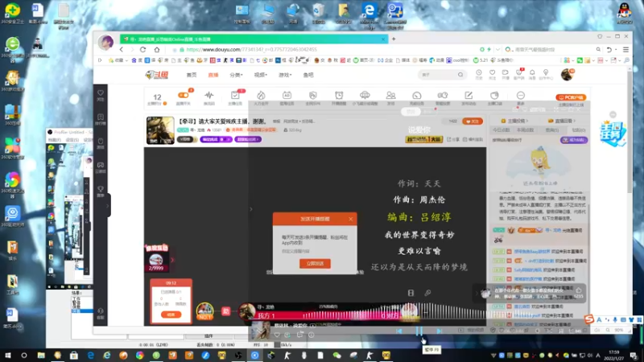
Task: Click the Douyu site search box
Action: point(442,75)
